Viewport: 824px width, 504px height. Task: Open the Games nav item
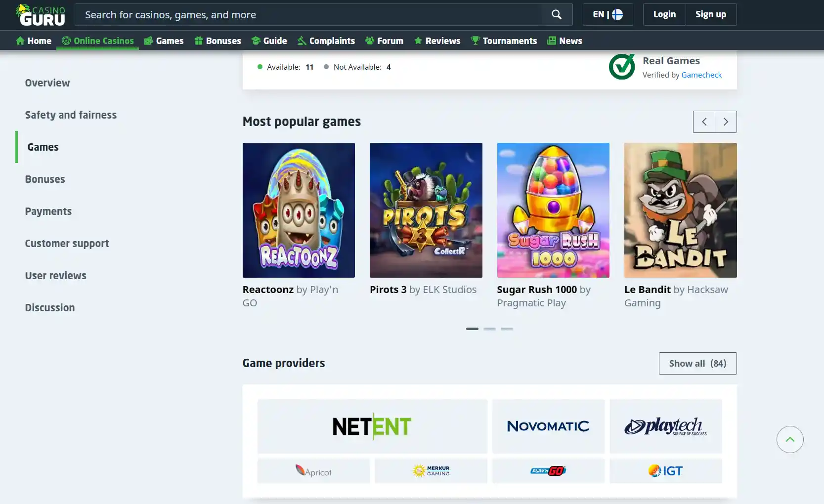164,41
